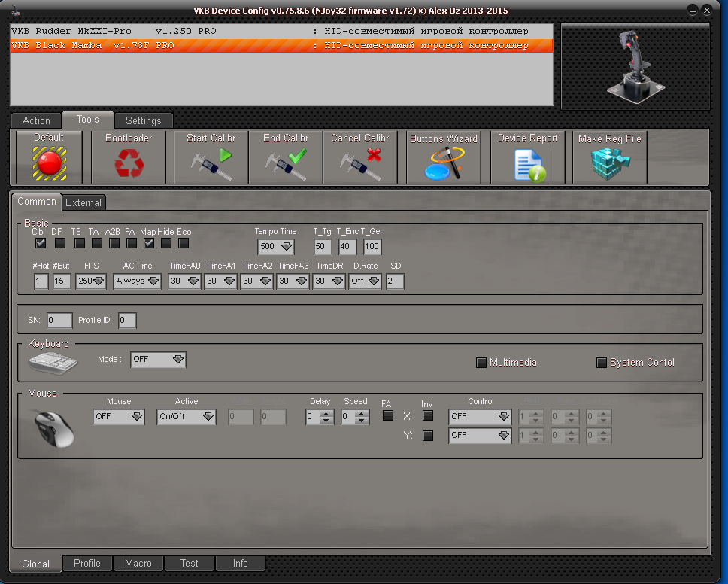This screenshot has height=584, width=728.
Task: Open the X axis Control dropdown
Action: [480, 417]
